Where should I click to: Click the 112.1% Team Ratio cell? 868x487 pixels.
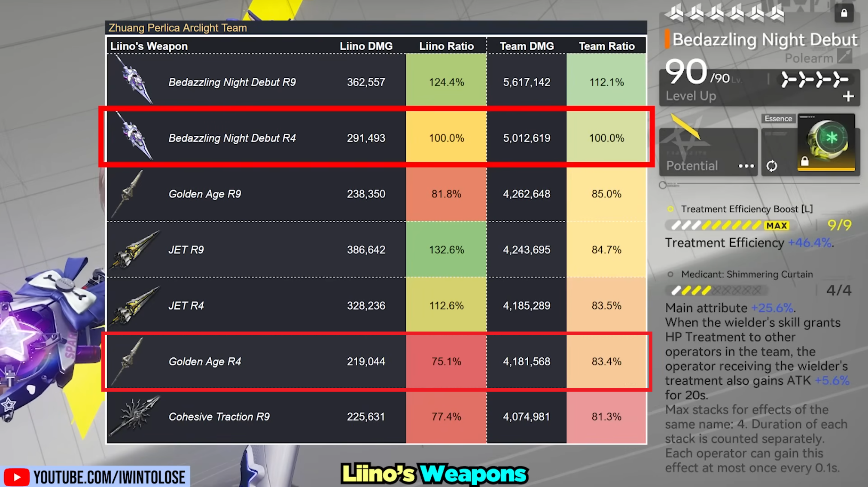[x=606, y=80]
